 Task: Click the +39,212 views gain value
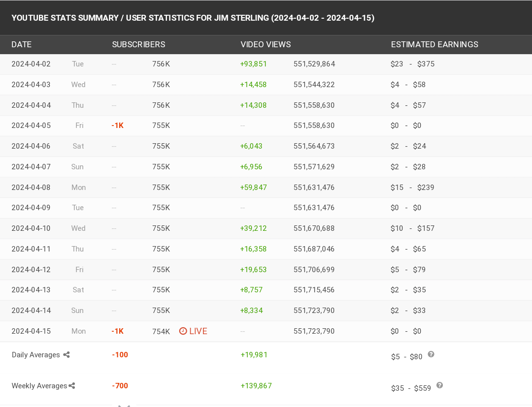pos(254,228)
